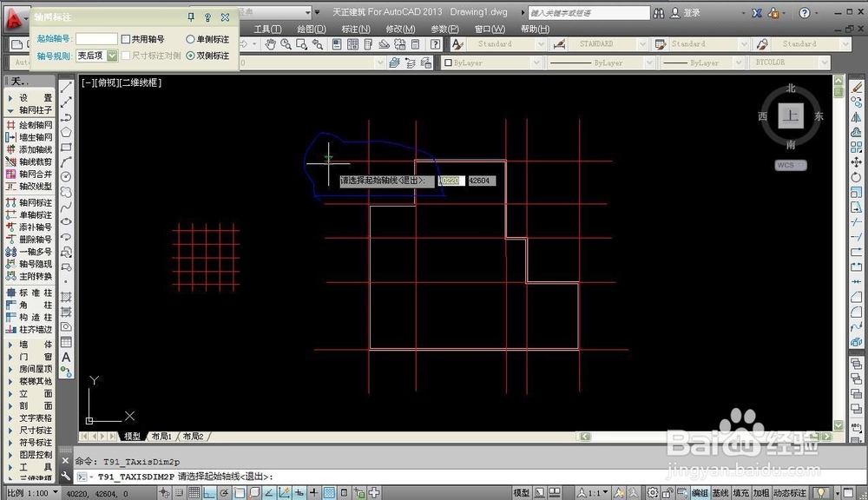Select 单侧标注 radio option
This screenshot has width=868, height=500.
(x=207, y=39)
